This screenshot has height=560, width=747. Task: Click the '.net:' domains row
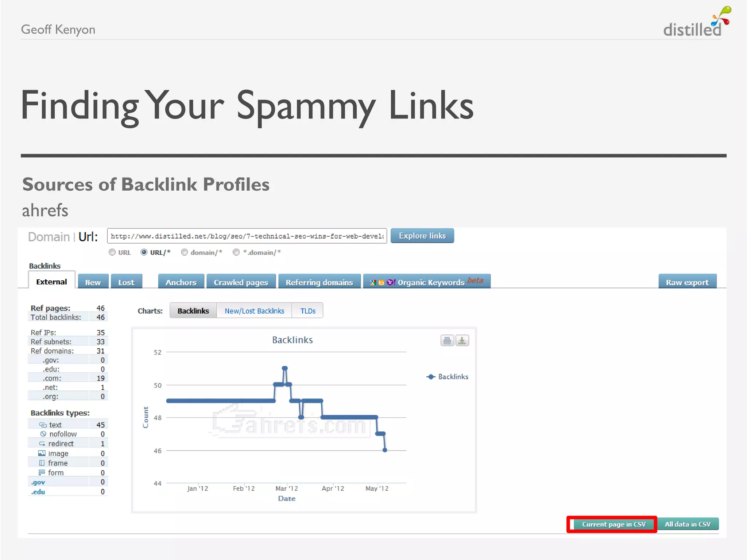click(x=68, y=387)
